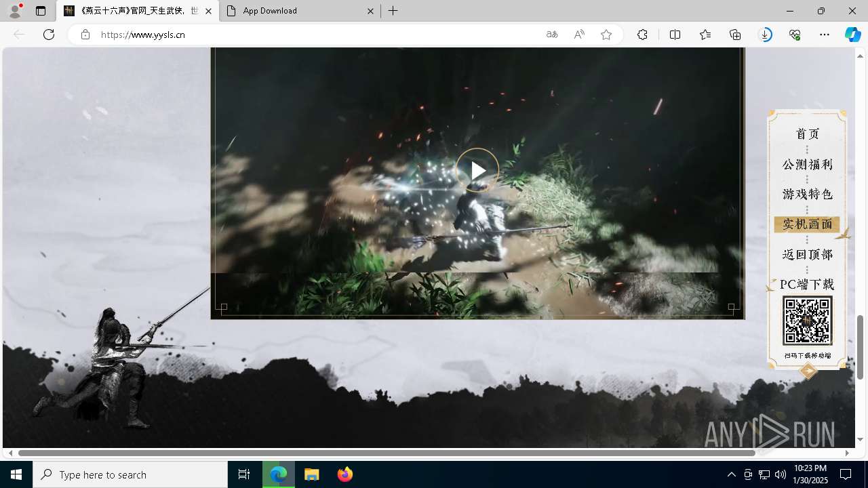The height and width of the screenshot is (488, 868).
Task: Play the gameplay video
Action: [477, 170]
